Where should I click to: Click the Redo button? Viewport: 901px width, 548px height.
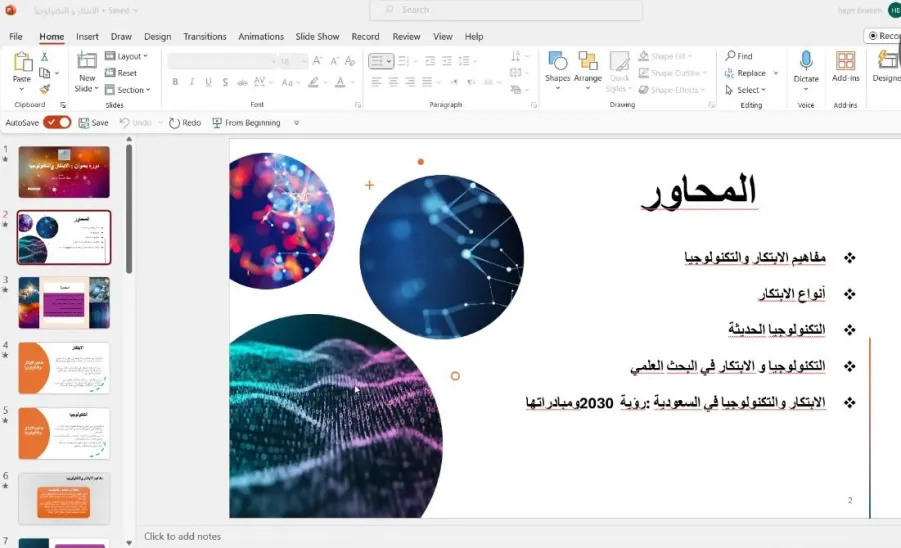(x=185, y=123)
